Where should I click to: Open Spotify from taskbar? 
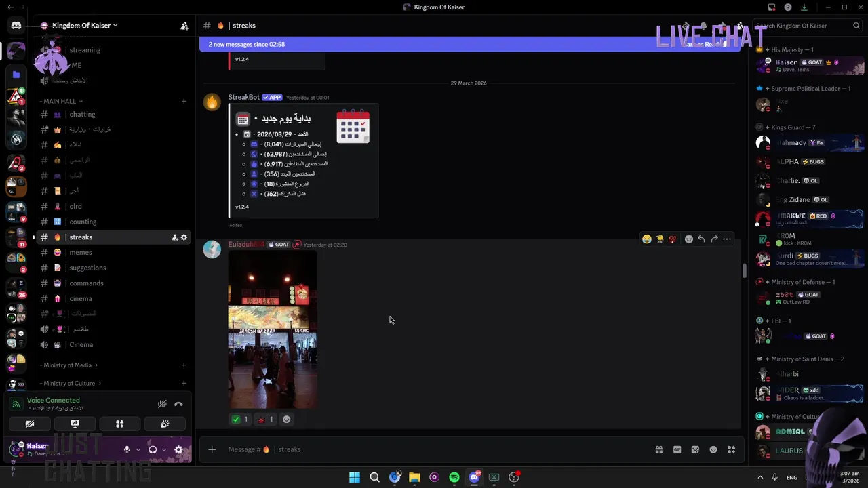click(454, 477)
